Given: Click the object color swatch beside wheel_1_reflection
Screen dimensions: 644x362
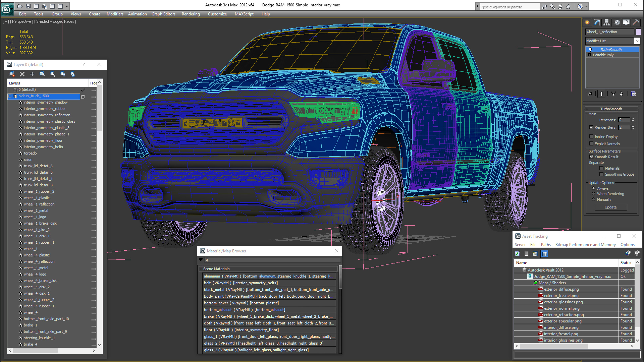Looking at the screenshot, I should point(638,32).
